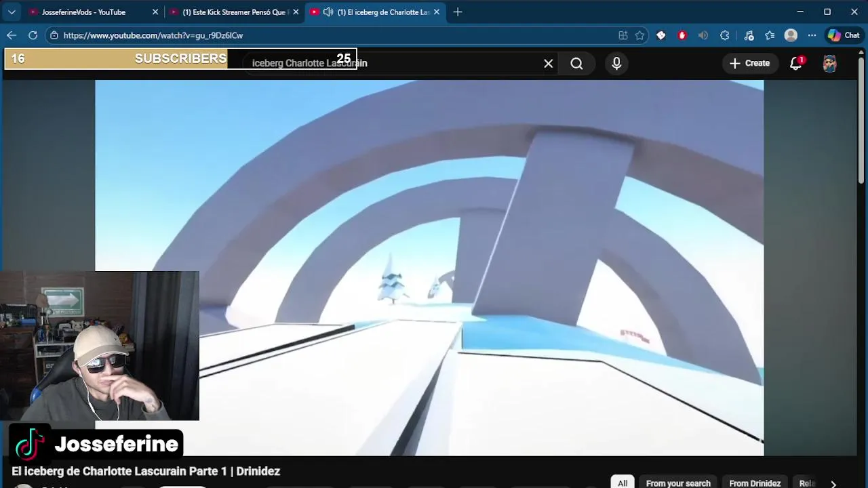Open the media control music note icon
868x488 pixels.
click(749, 35)
